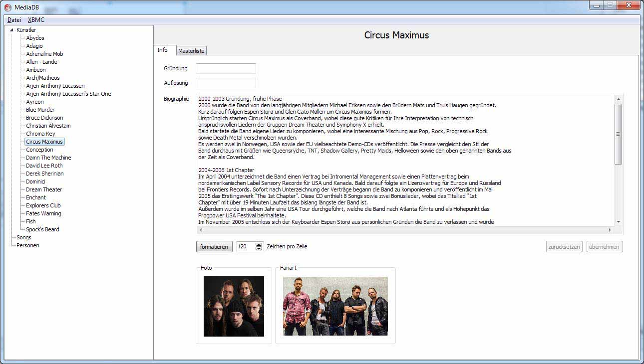The height and width of the screenshot is (364, 644).
Task: Select Chroma Key artist
Action: point(40,134)
